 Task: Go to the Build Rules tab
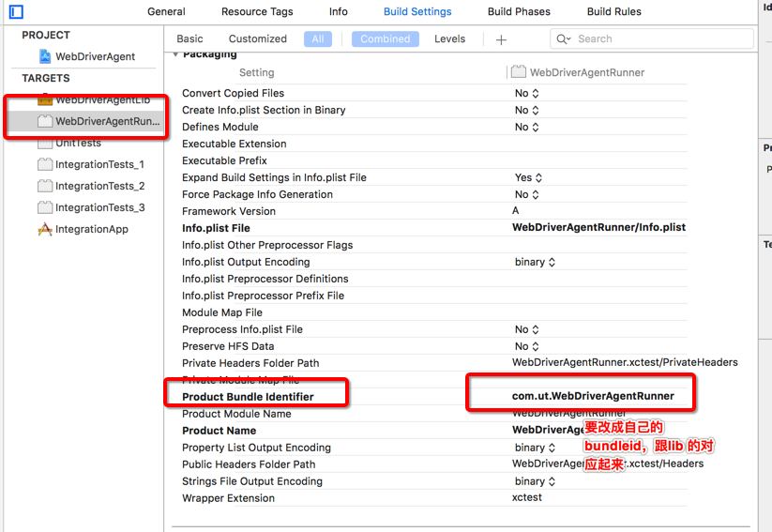click(x=614, y=11)
